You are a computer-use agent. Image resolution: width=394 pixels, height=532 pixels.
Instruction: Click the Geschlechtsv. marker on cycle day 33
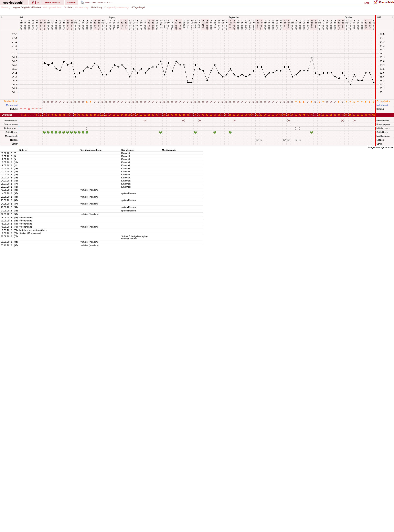(145, 121)
